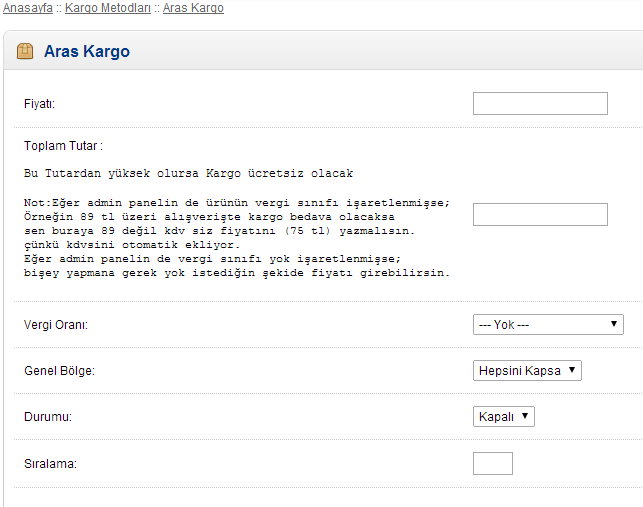Screen dimensions: 643x507
Task: Open the Vergi Oranı dropdown
Action: click(547, 325)
